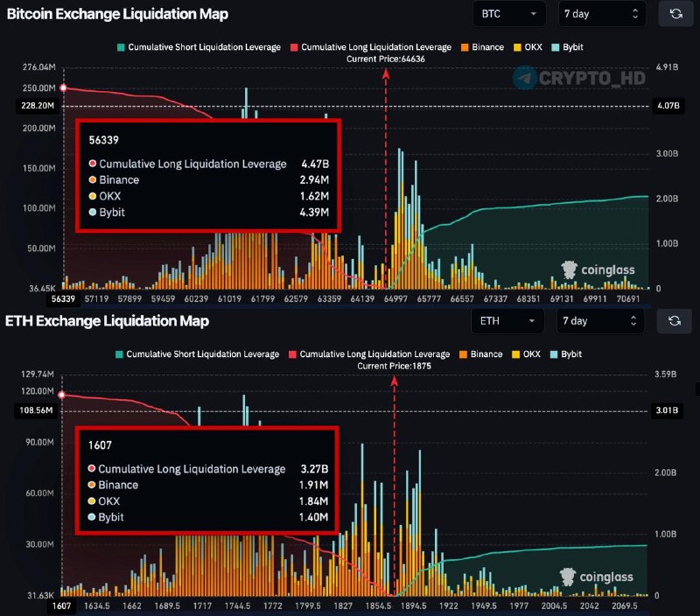Click the 228.20M value on the Bitcoin left axis
This screenshot has height=616, width=700.
(38, 106)
